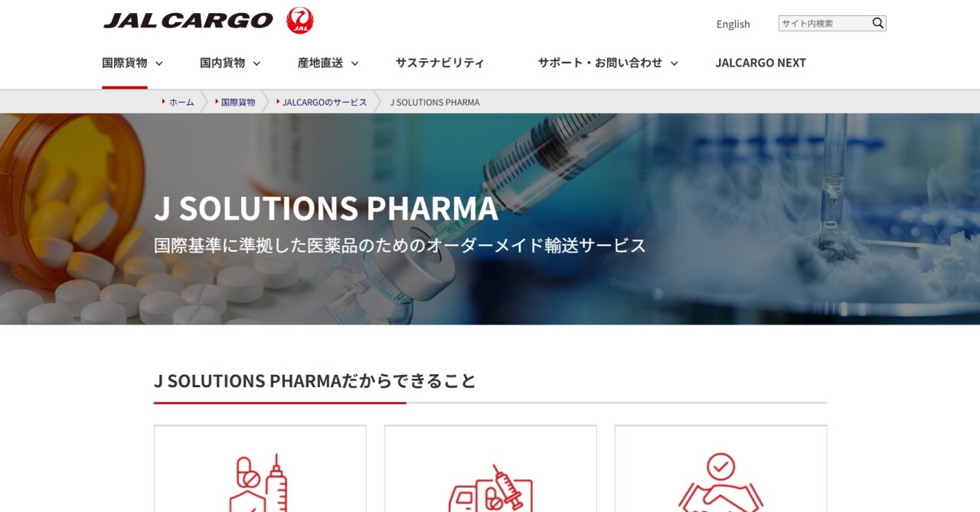Screen dimensions: 980x512
Task: Focus the サイト内検索 search field
Action: coord(825,23)
